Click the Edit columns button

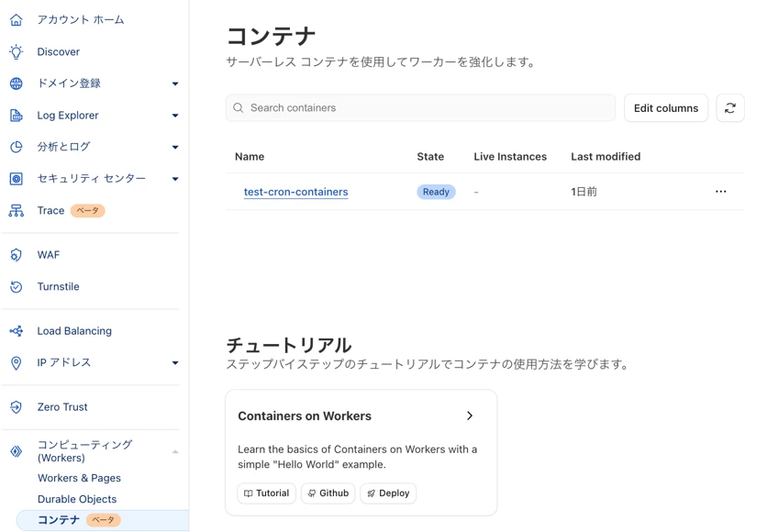(x=665, y=108)
